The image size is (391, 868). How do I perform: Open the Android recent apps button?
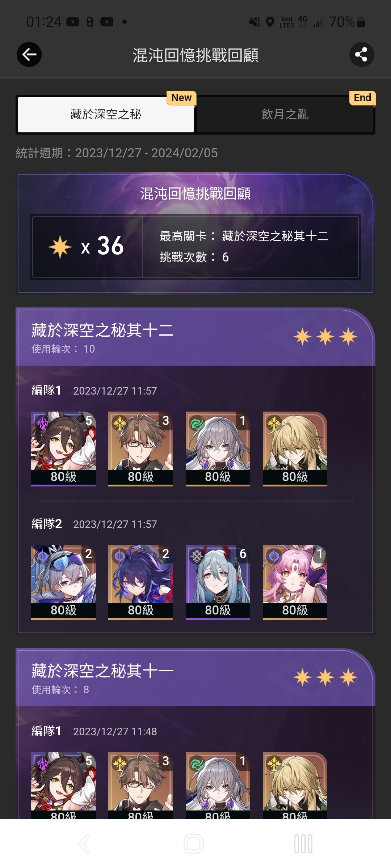(303, 844)
